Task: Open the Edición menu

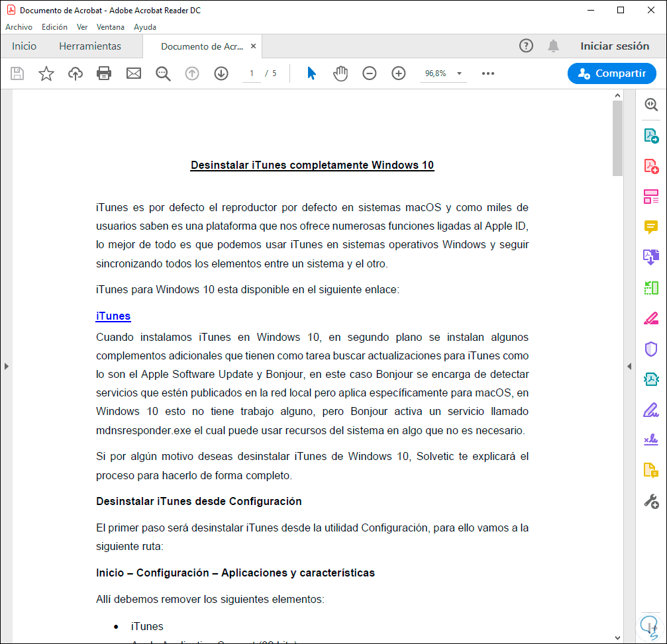Action: pos(54,26)
